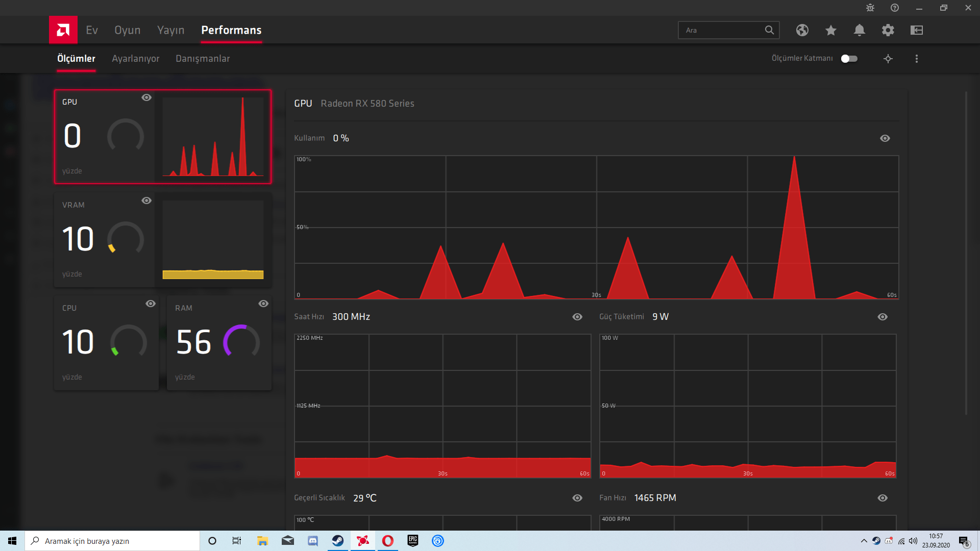Switch to the Oyun tab
This screenshot has height=551, width=980.
click(x=127, y=30)
